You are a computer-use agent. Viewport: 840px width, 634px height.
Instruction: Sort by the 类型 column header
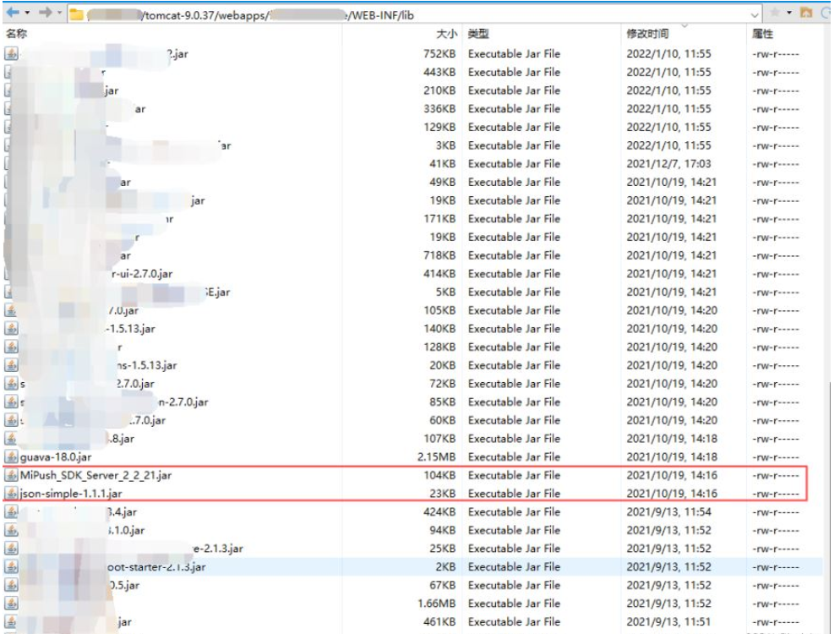pyautogui.click(x=477, y=34)
